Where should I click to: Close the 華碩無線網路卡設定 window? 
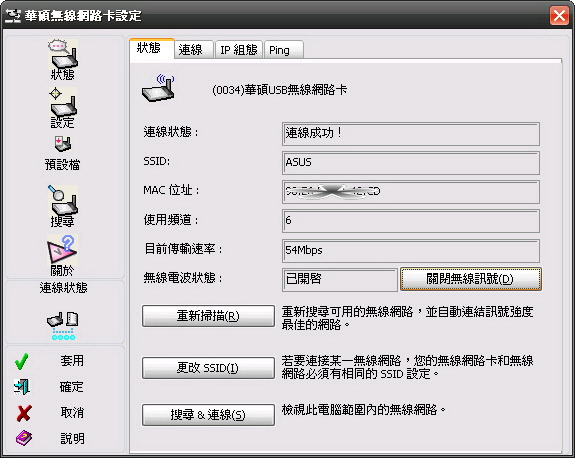pos(559,16)
